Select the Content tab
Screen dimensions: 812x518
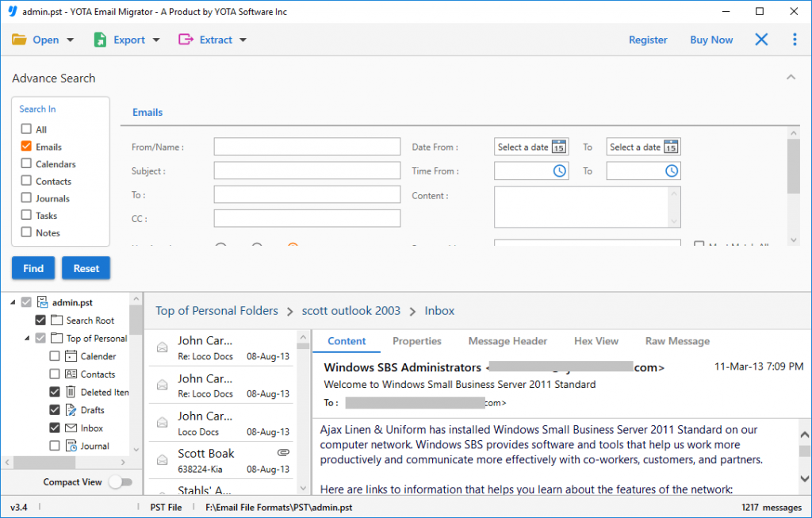(x=347, y=341)
